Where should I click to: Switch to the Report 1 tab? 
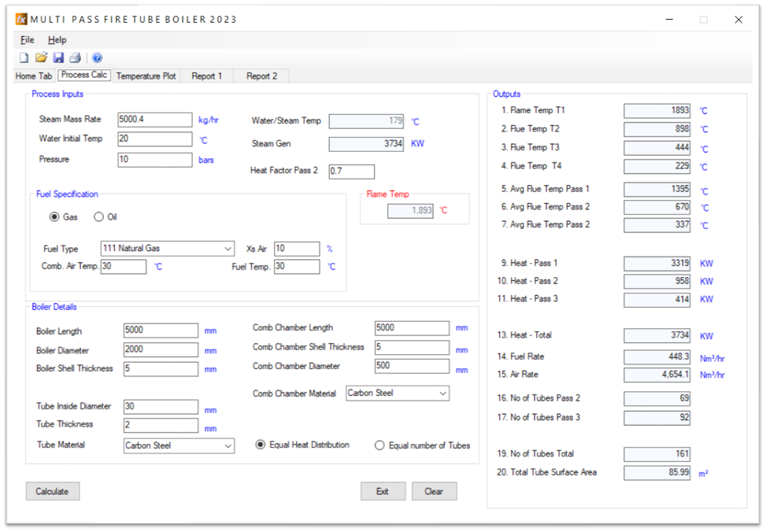pos(206,76)
